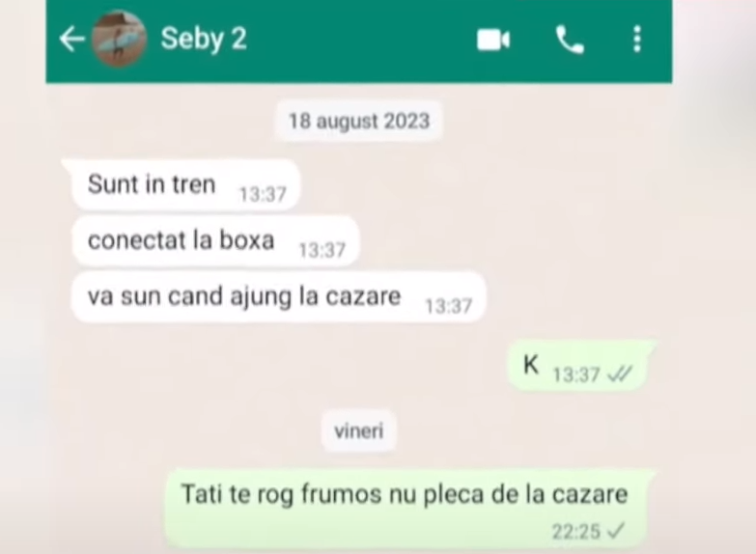Tap the 13:37 timestamp on 'conectat la boxa'

click(322, 250)
